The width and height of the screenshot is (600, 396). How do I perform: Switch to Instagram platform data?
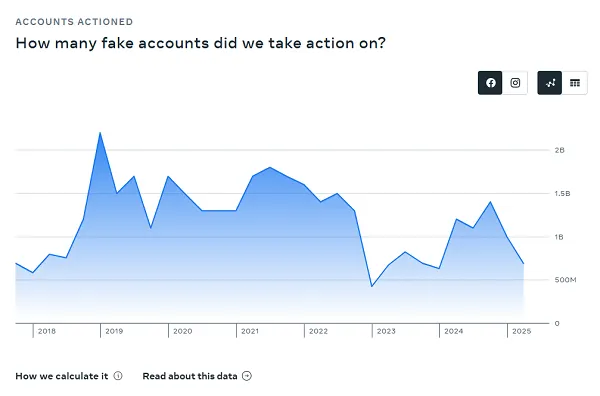[x=515, y=83]
